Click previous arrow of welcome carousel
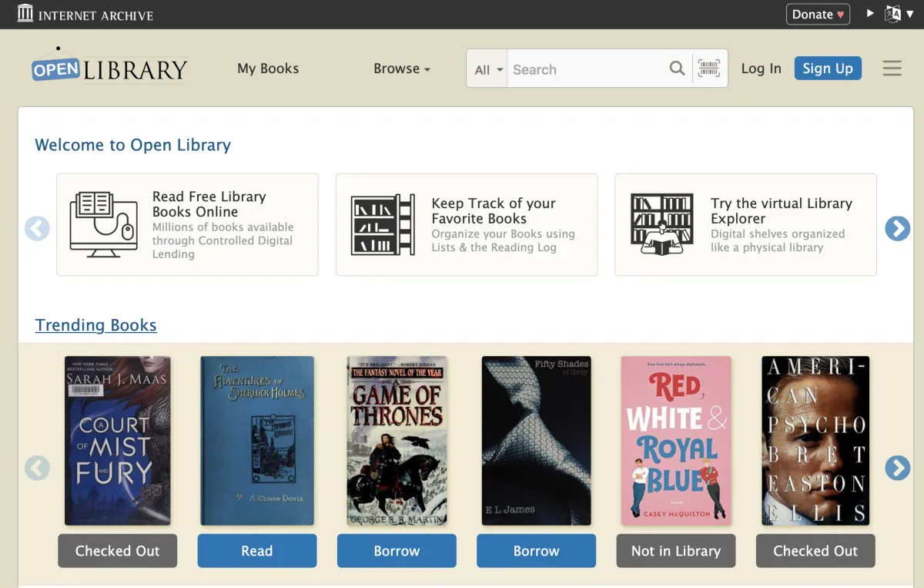The image size is (924, 588). [x=37, y=228]
